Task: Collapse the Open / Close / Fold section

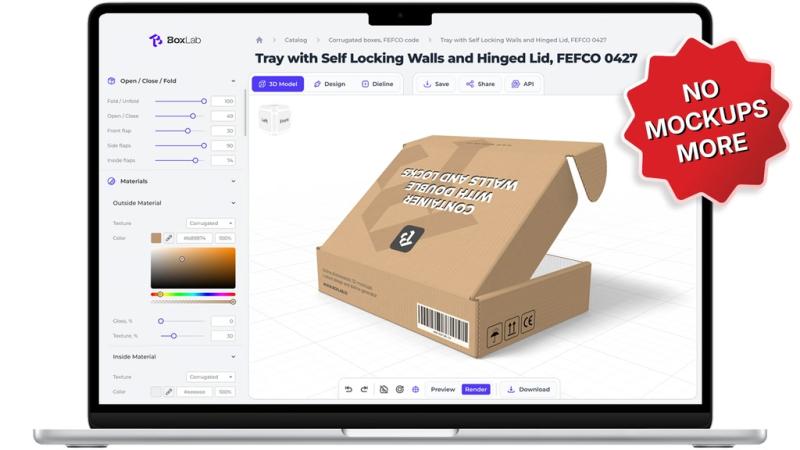Action: pyautogui.click(x=233, y=81)
